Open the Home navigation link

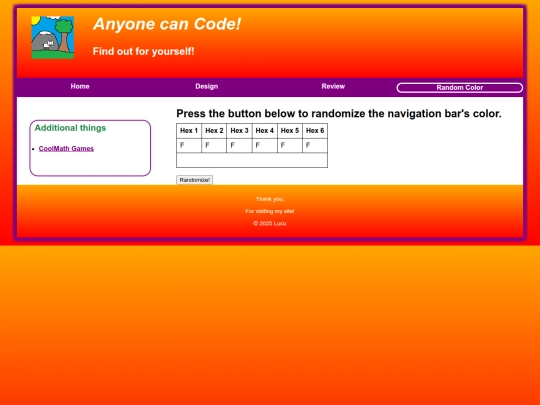pos(80,86)
